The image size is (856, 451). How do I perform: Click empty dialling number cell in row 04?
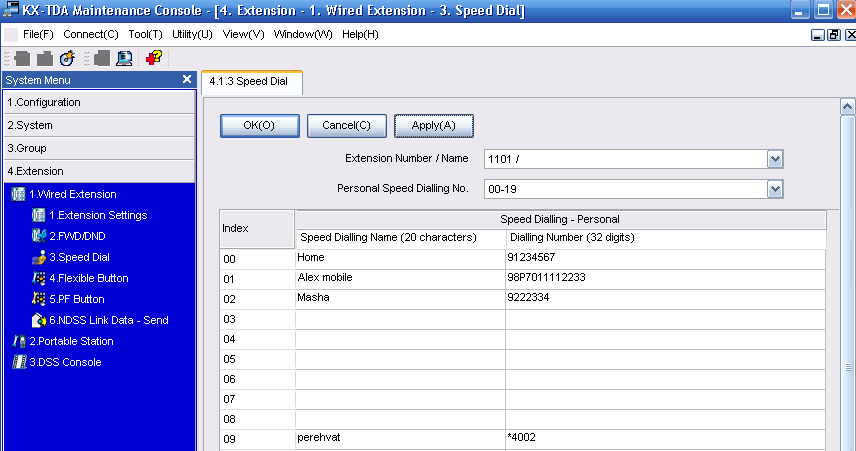[x=665, y=339]
